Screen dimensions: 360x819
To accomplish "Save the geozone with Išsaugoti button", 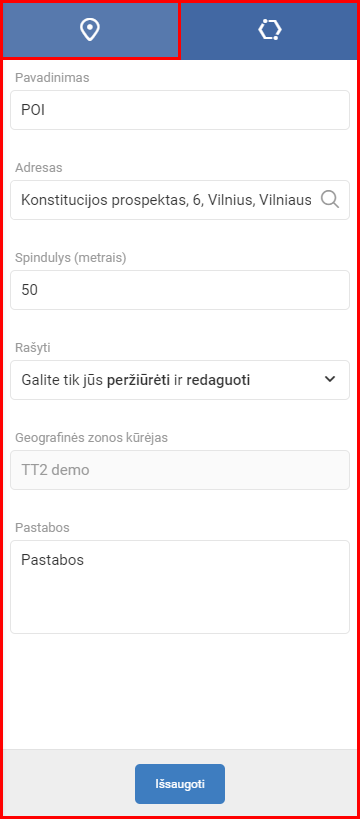I will pyautogui.click(x=180, y=784).
